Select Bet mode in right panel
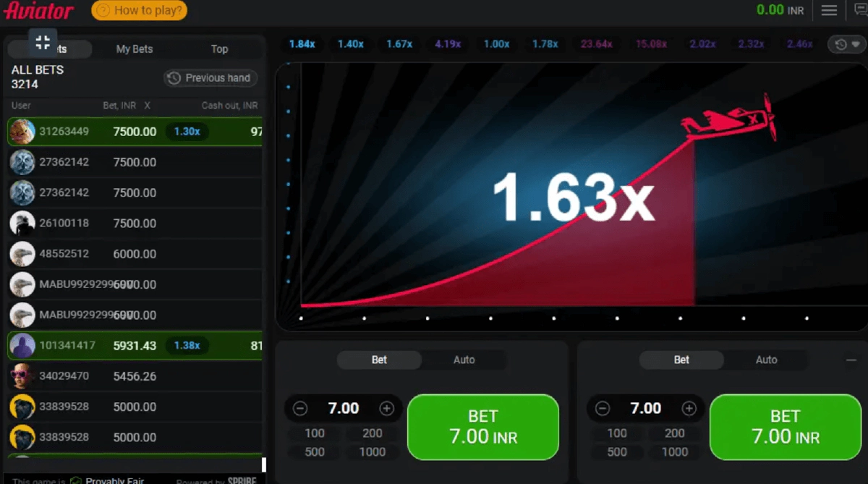Viewport: 868px width, 484px height. point(681,360)
